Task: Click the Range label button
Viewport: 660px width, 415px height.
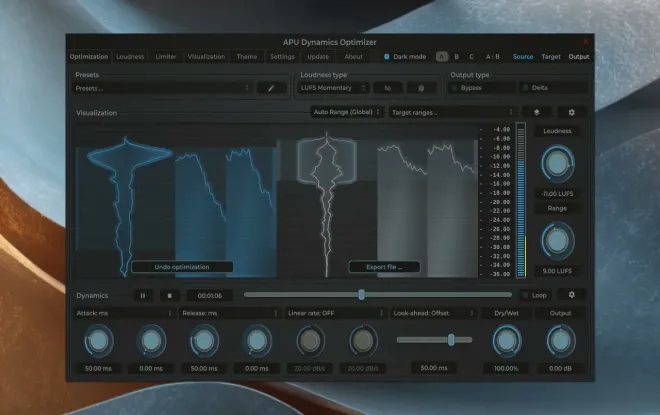Action: pos(557,208)
